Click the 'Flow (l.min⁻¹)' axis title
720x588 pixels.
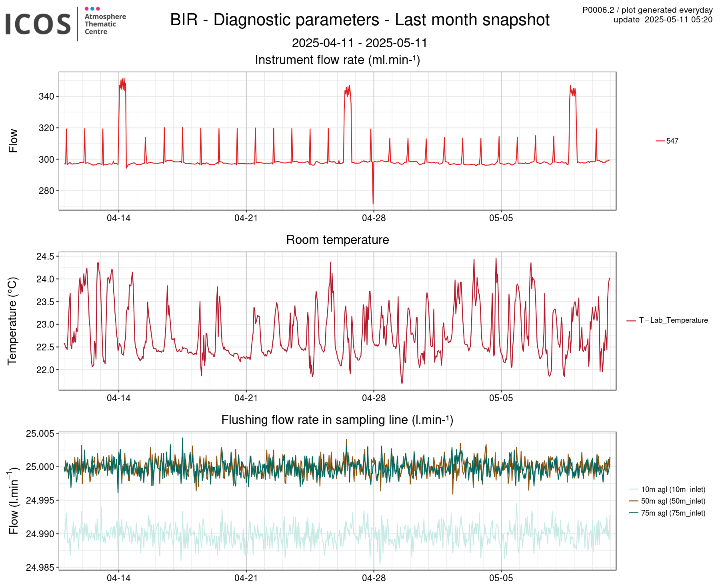(x=13, y=501)
